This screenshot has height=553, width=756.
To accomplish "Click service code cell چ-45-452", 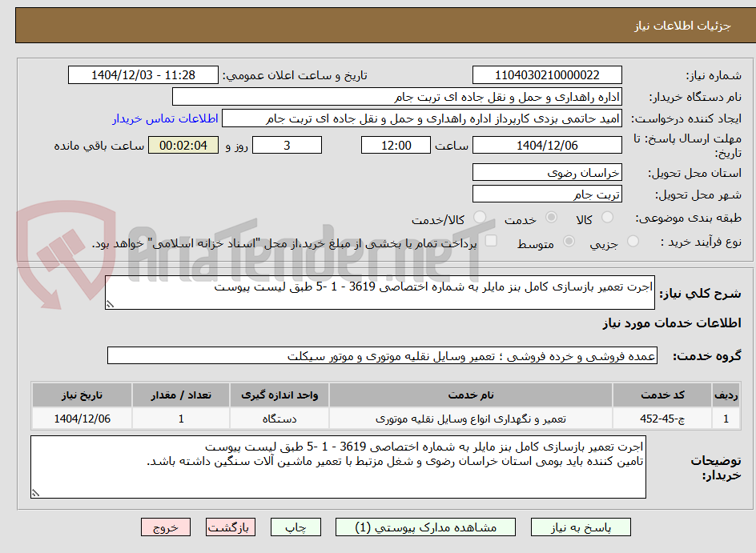I will click(x=662, y=419).
